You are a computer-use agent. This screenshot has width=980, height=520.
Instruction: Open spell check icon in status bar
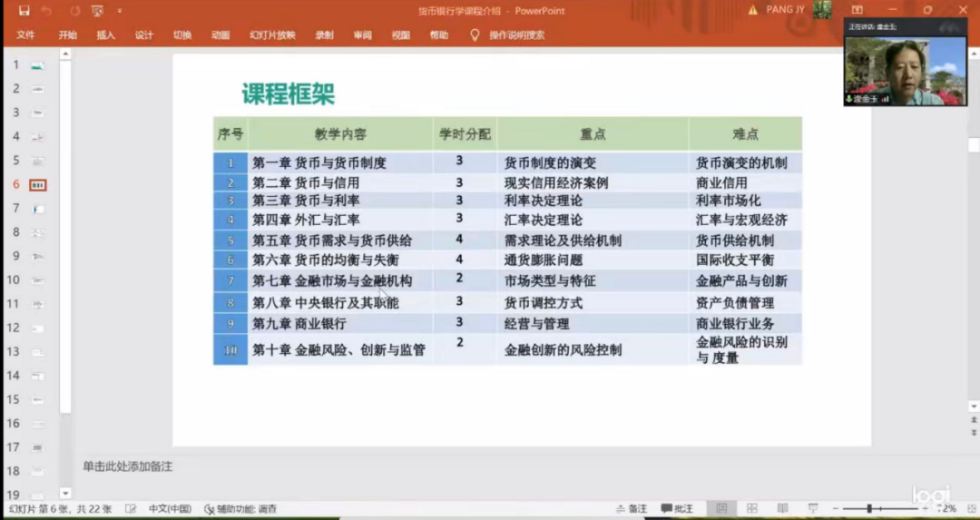(x=131, y=509)
